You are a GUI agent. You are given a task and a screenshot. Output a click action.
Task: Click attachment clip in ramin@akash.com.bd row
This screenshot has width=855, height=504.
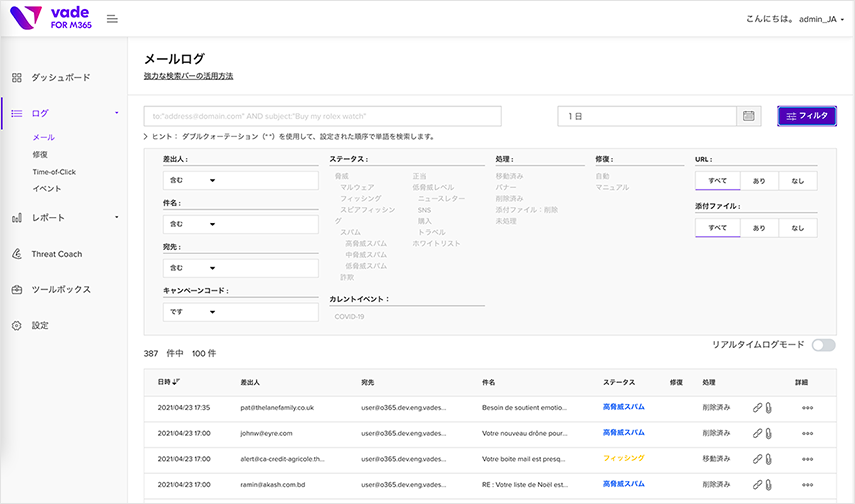(768, 484)
